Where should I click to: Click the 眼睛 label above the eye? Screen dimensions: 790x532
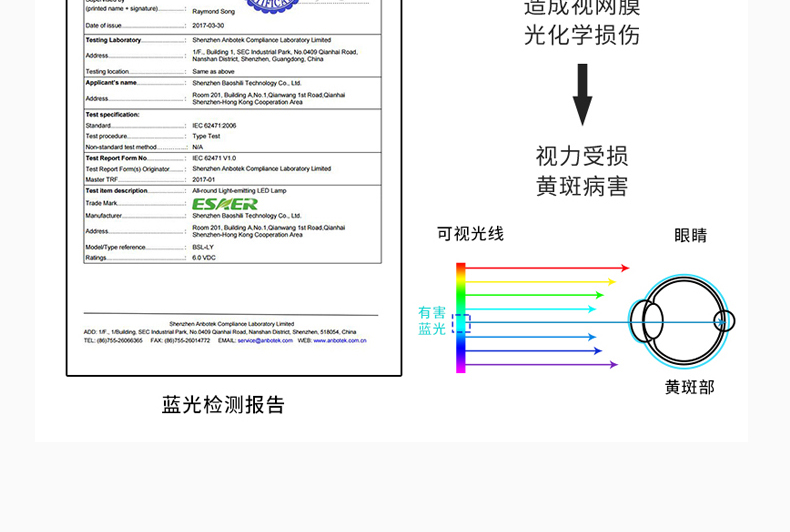(x=690, y=235)
